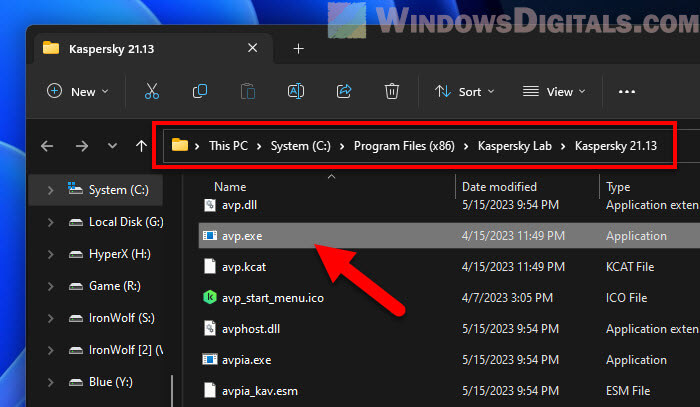Screen dimensions: 700x407
Task: Click the Rename icon in toolbar
Action: (296, 91)
